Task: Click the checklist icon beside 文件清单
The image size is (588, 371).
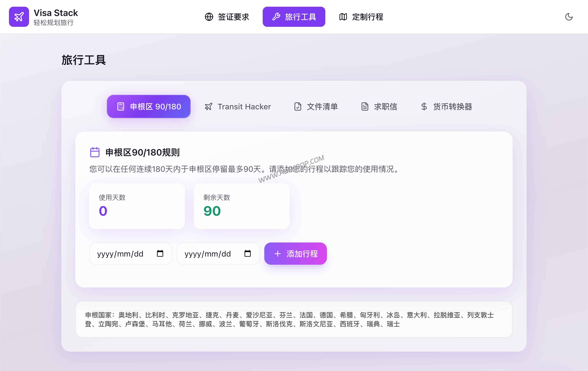Action: click(297, 106)
